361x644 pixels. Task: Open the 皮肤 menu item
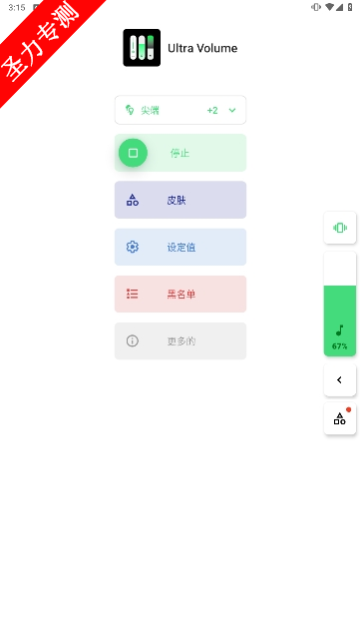180,200
